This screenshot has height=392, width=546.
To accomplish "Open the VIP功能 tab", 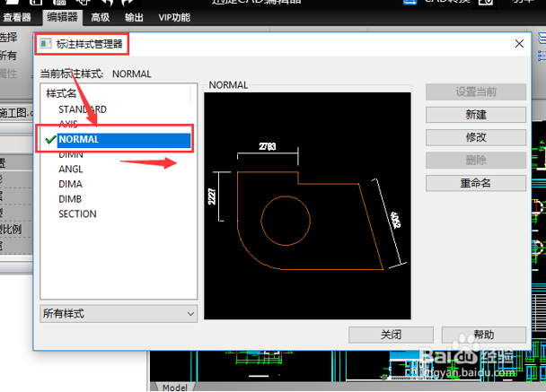I will [x=174, y=17].
